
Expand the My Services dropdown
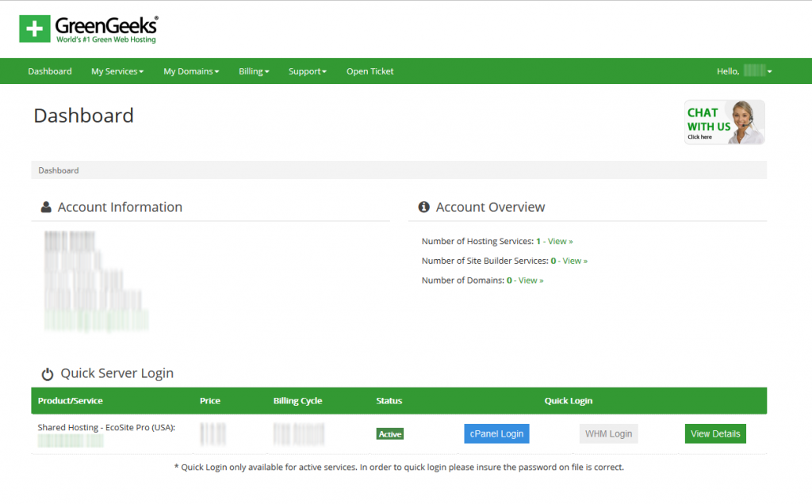coord(117,71)
